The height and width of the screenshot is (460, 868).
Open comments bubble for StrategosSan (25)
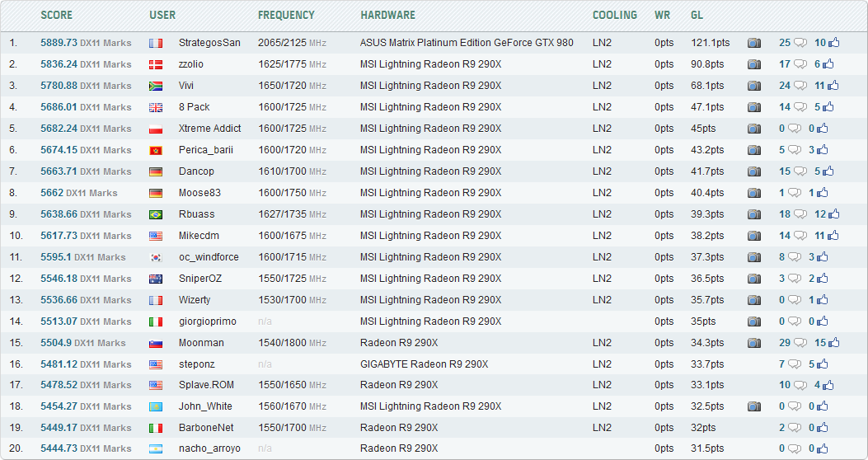(800, 43)
